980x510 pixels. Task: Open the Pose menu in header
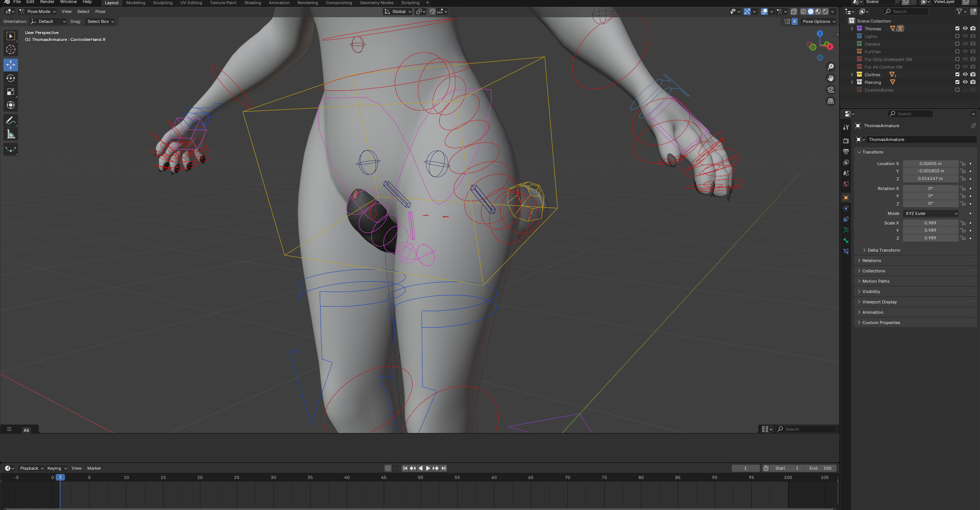[100, 11]
